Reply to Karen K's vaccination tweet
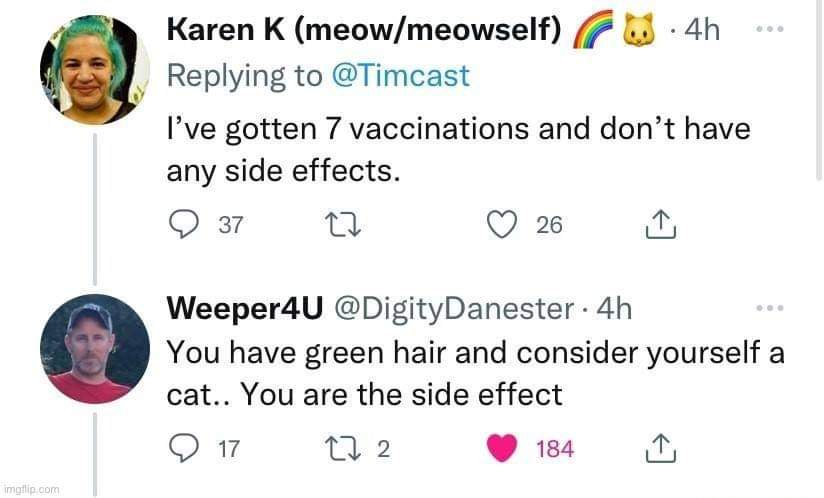This screenshot has width=824, height=498. [182, 226]
